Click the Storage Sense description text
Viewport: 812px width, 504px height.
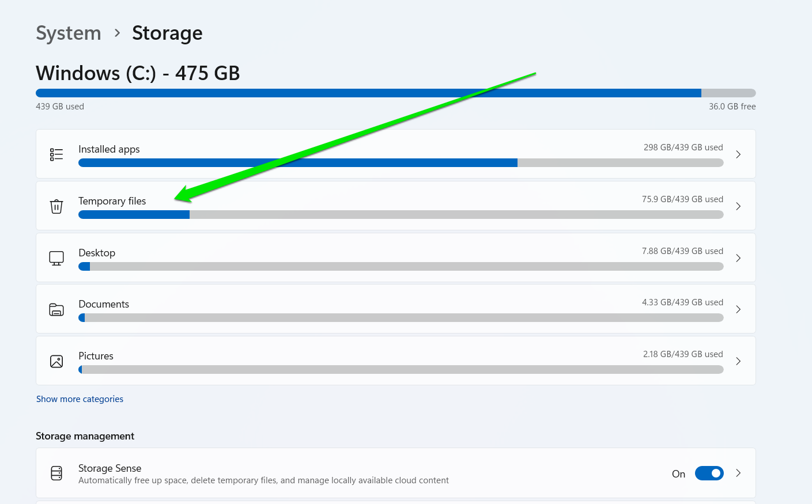pos(263,480)
